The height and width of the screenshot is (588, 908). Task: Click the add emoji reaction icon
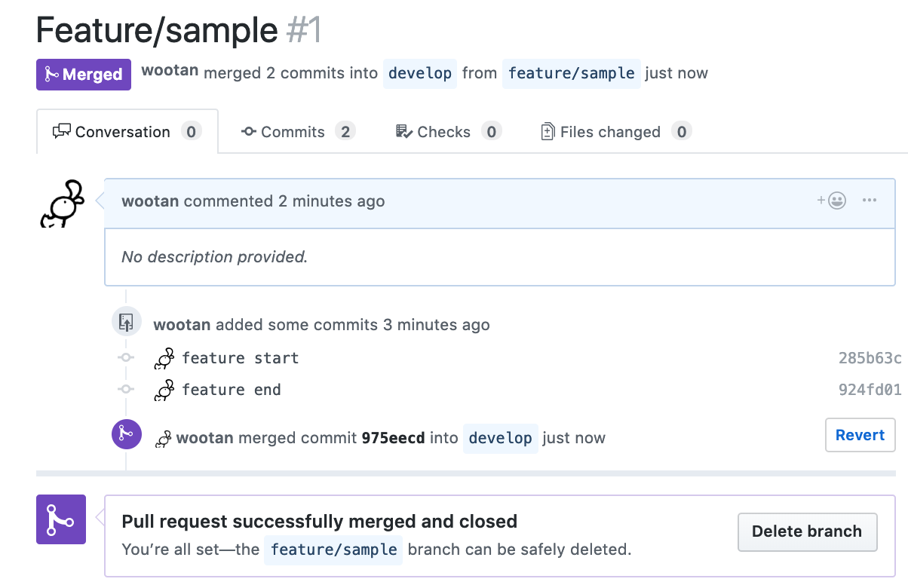[831, 201]
